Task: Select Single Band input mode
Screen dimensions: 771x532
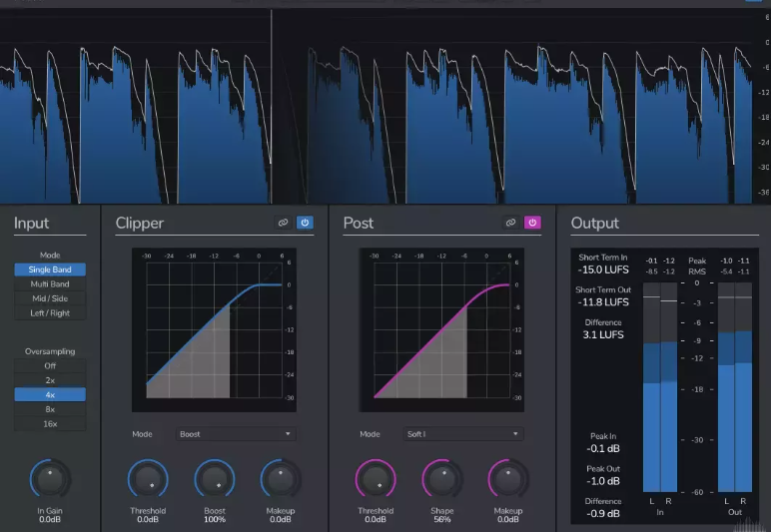Action: click(50, 269)
